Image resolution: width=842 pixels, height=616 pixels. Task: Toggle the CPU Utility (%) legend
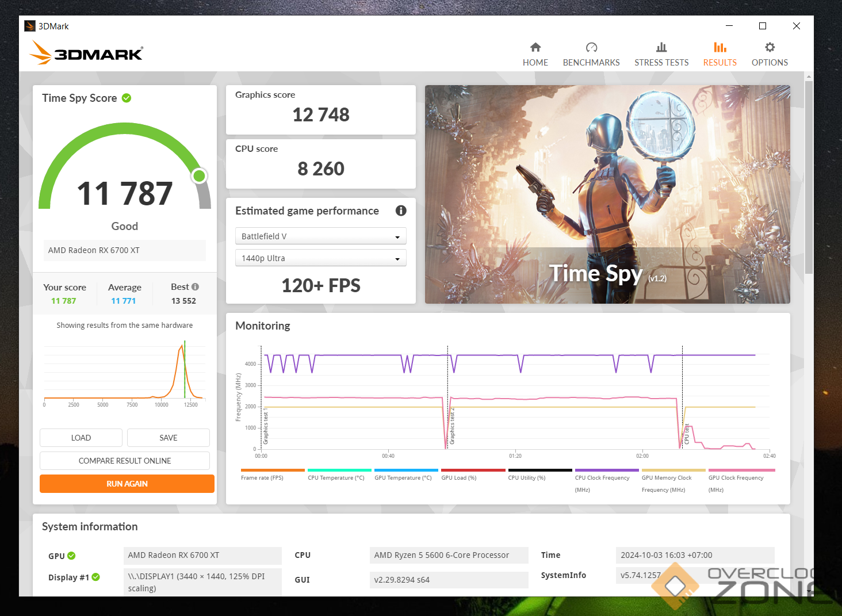coord(540,475)
